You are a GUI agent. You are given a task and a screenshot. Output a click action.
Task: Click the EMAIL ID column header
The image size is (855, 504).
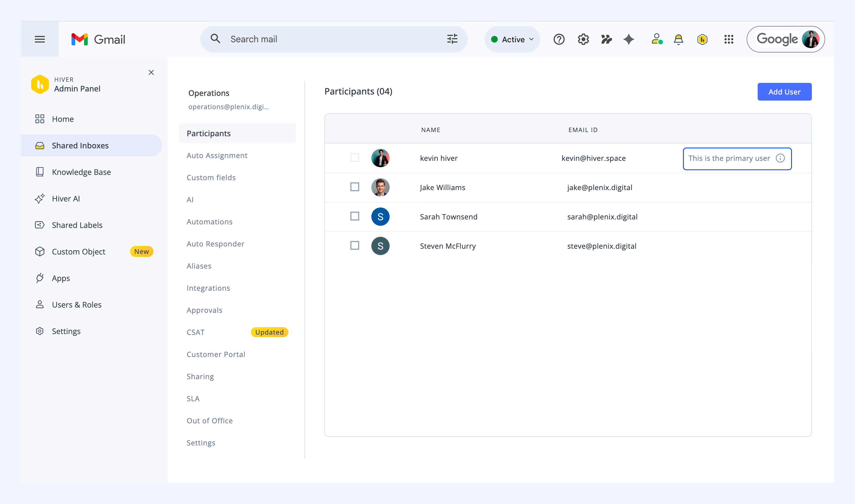(x=583, y=130)
